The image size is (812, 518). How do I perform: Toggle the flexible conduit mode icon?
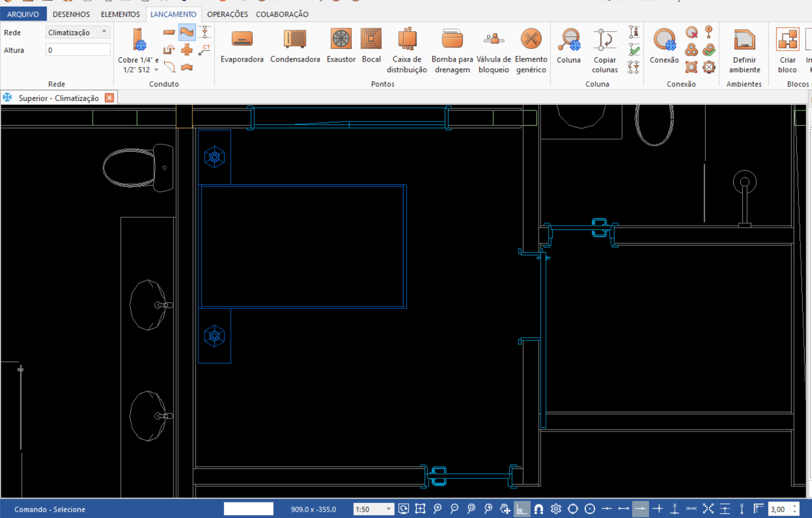click(187, 32)
